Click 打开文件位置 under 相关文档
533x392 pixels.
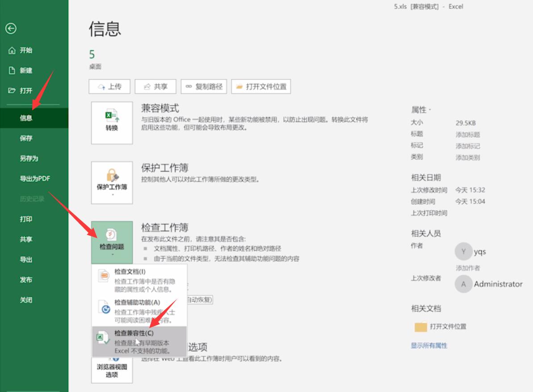tap(441, 327)
